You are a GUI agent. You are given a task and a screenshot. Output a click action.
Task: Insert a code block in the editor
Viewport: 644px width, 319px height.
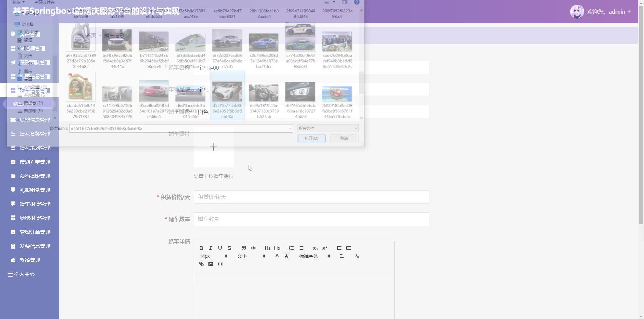click(x=253, y=248)
